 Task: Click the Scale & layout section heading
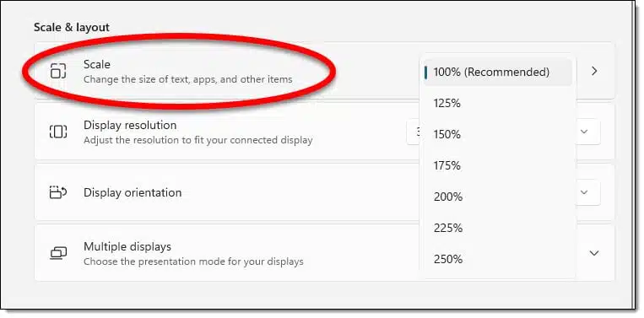pyautogui.click(x=72, y=28)
